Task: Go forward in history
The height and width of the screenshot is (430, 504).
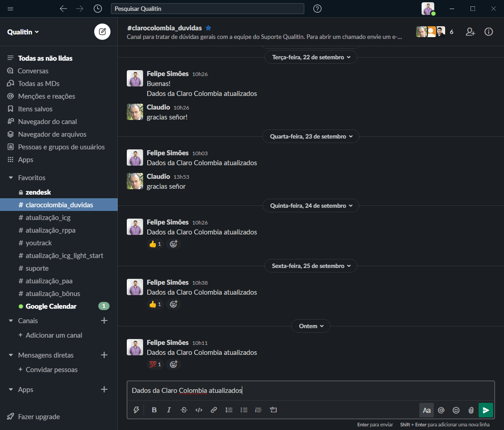Action: [x=80, y=9]
